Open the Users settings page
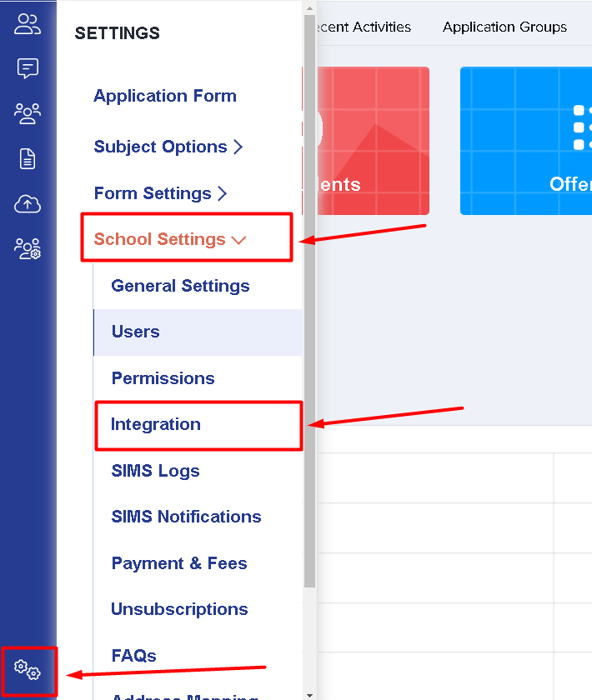 pyautogui.click(x=135, y=332)
